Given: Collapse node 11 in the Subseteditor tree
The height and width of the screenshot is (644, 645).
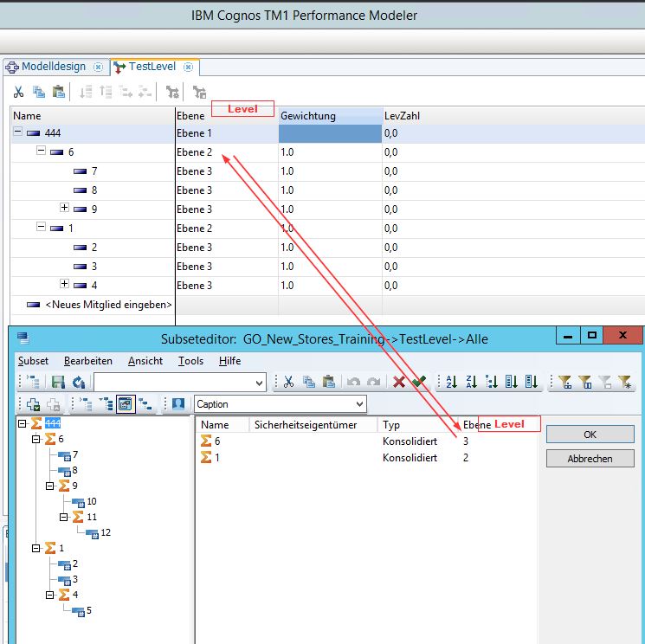Looking at the screenshot, I should tap(64, 518).
